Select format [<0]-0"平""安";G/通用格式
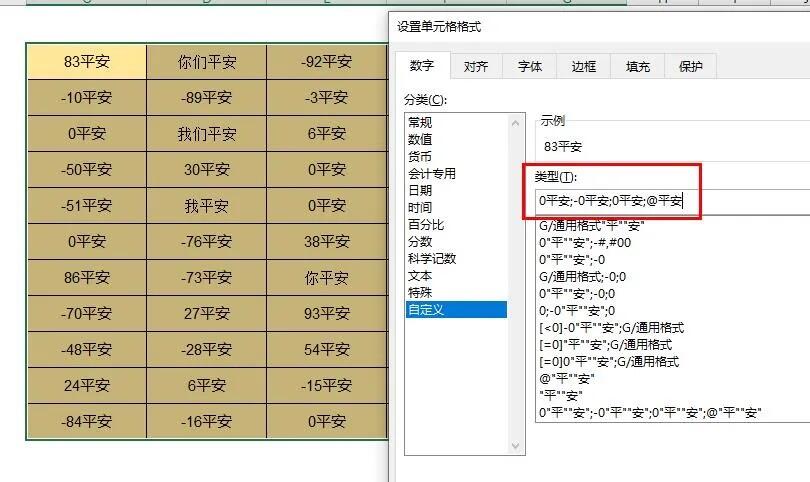810x482 pixels. [611, 328]
